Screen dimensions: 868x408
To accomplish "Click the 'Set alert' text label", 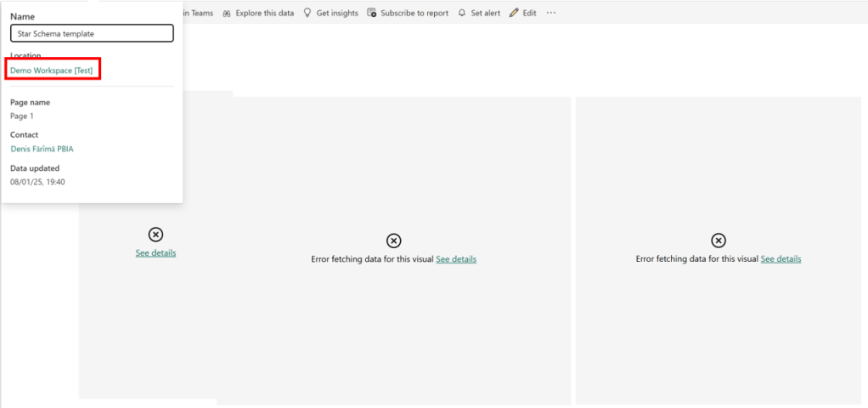I will pos(486,14).
